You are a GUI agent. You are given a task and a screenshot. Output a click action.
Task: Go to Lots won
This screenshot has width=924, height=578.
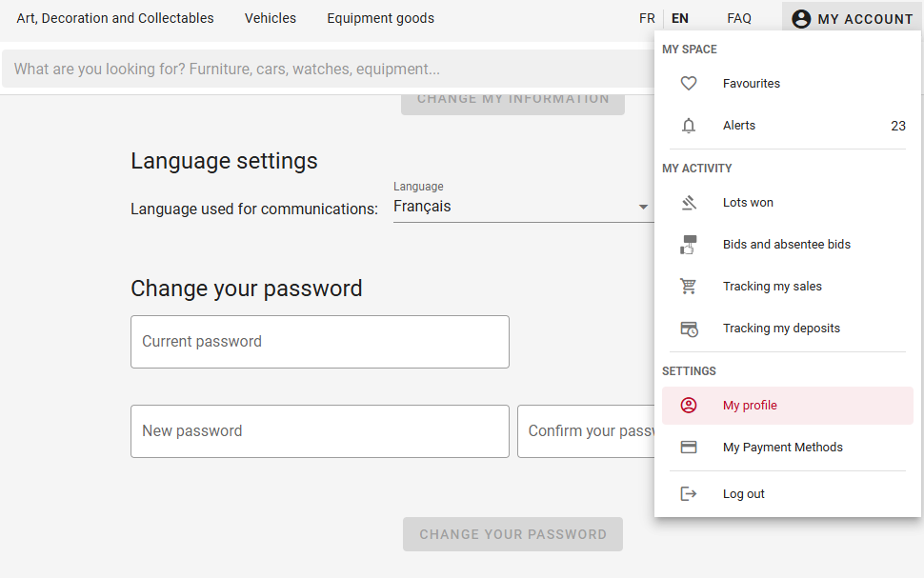787,203
